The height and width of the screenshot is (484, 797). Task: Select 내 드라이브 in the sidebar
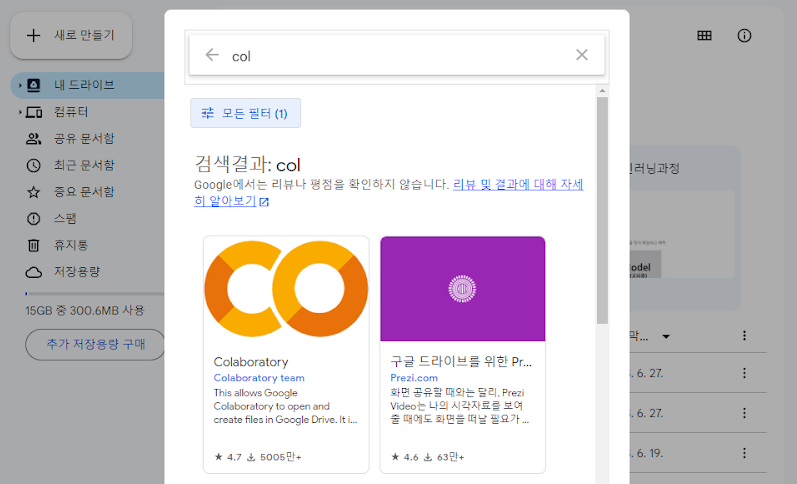point(89,85)
